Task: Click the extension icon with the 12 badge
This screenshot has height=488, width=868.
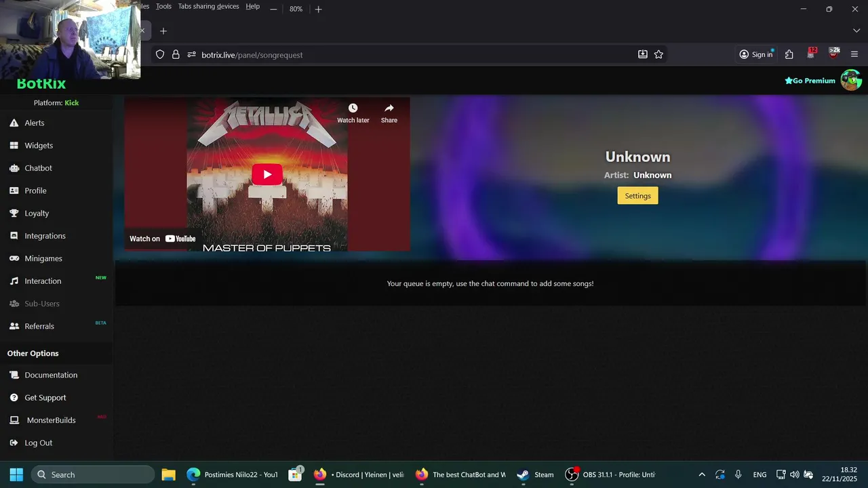Action: point(812,54)
